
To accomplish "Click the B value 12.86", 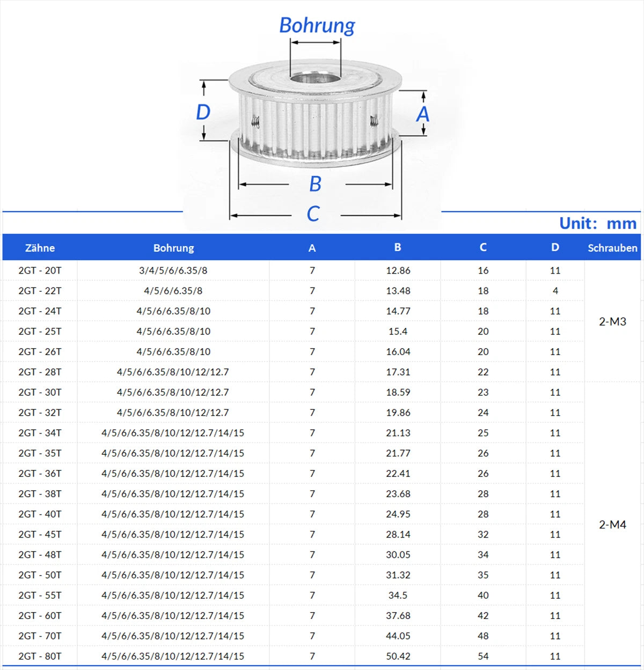I will click(398, 270).
